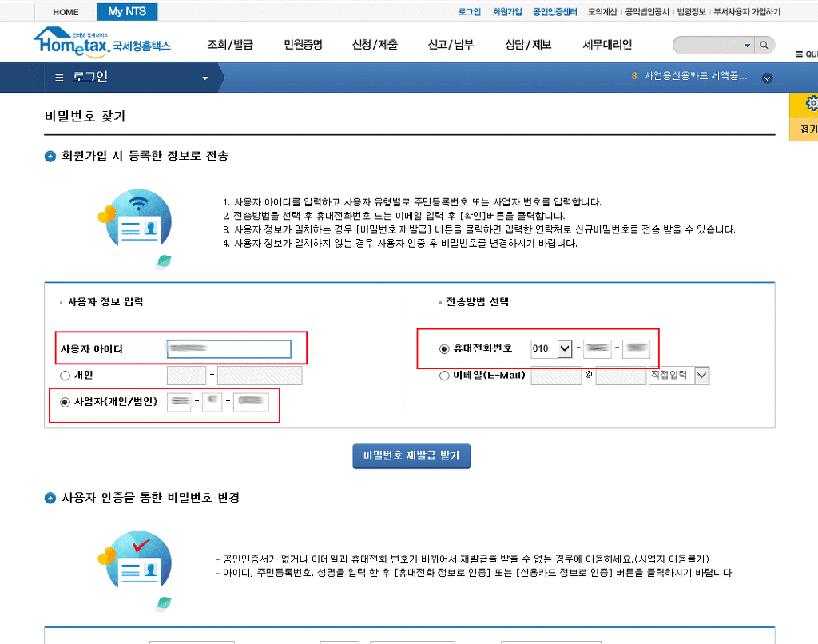Expand the 로그인 section dropdown arrow
Screen dimensions: 818x644
click(x=205, y=78)
